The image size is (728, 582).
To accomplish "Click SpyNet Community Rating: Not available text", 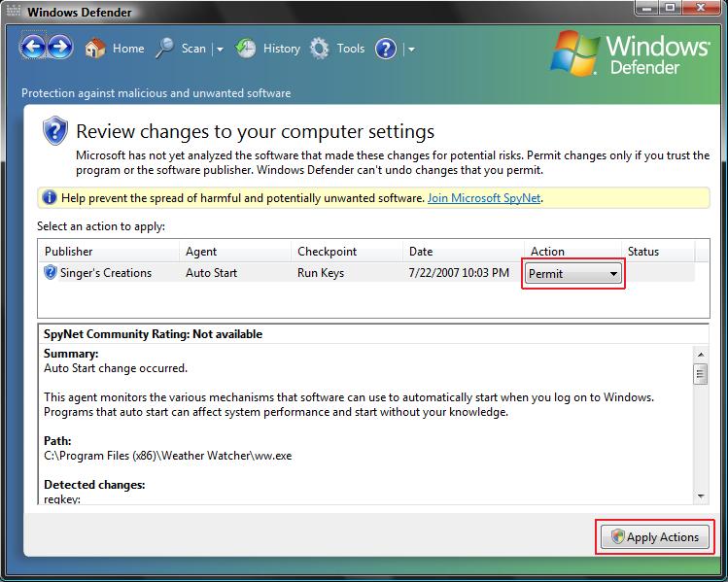I will pos(153,334).
